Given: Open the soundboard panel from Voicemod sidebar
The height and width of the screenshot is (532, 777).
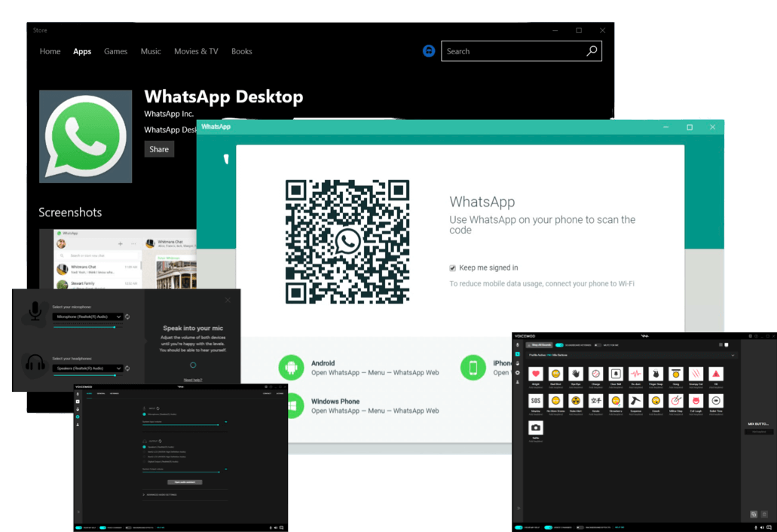Looking at the screenshot, I should click(x=517, y=354).
